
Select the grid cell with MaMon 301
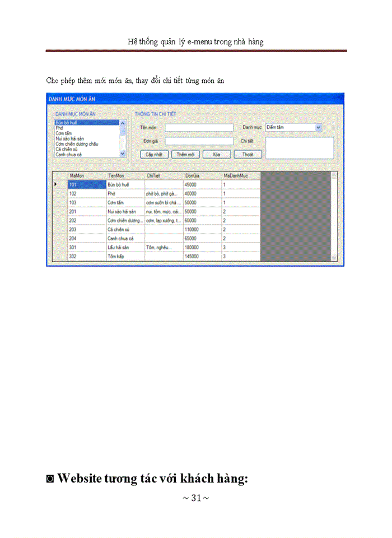(87, 247)
